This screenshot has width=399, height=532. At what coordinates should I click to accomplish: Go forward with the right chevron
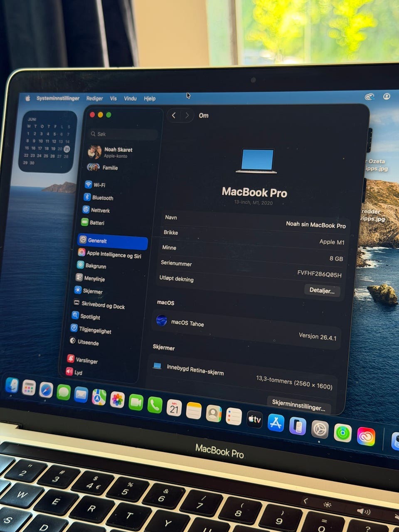coord(187,115)
